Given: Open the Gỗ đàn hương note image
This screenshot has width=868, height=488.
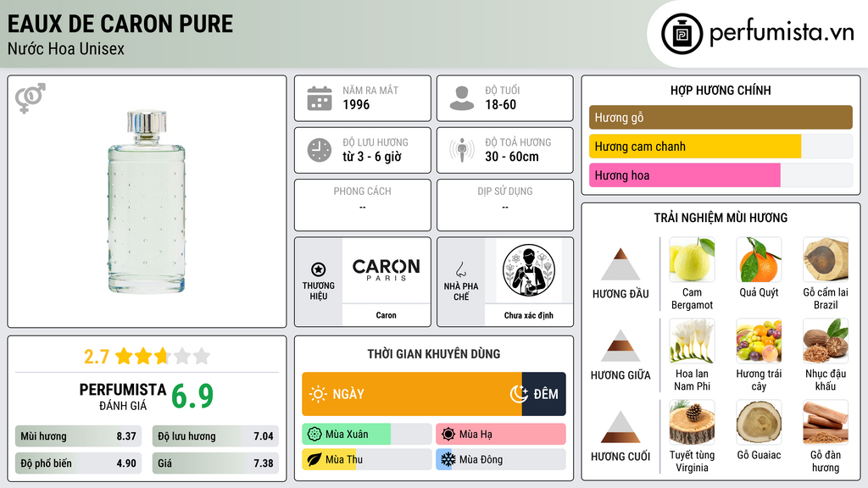Looking at the screenshot, I should [826, 423].
